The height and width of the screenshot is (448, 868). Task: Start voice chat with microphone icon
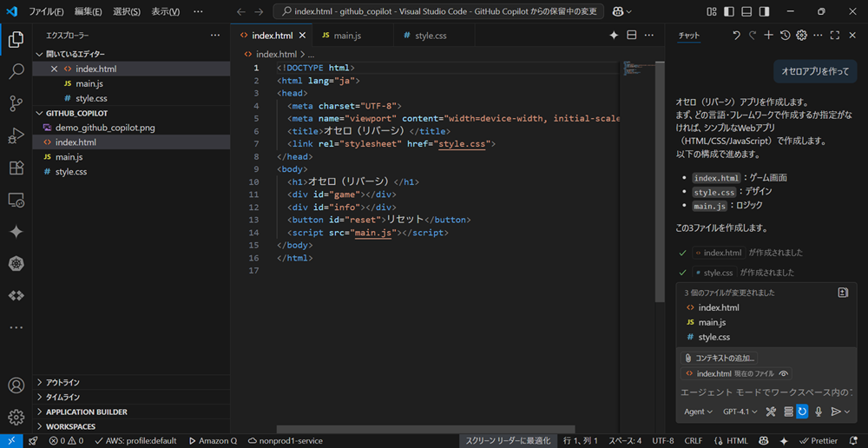click(819, 412)
